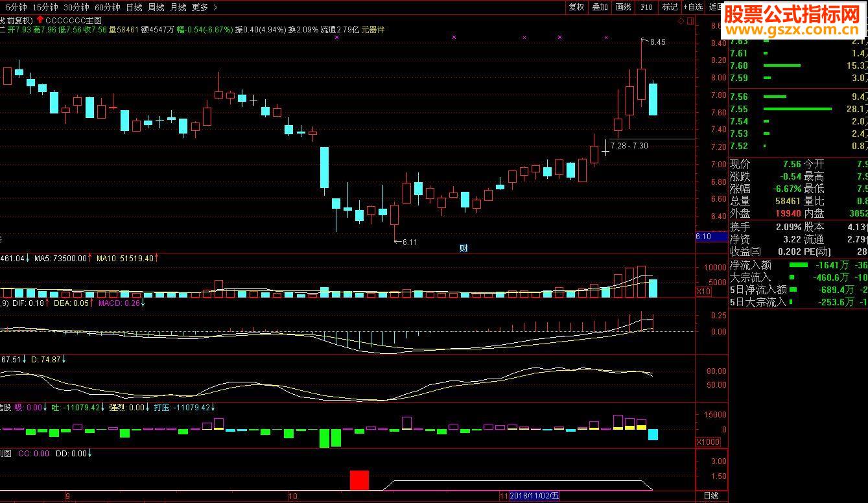The width and height of the screenshot is (868, 503).
Task: Click the 复权 adjustment button
Action: pos(576,7)
